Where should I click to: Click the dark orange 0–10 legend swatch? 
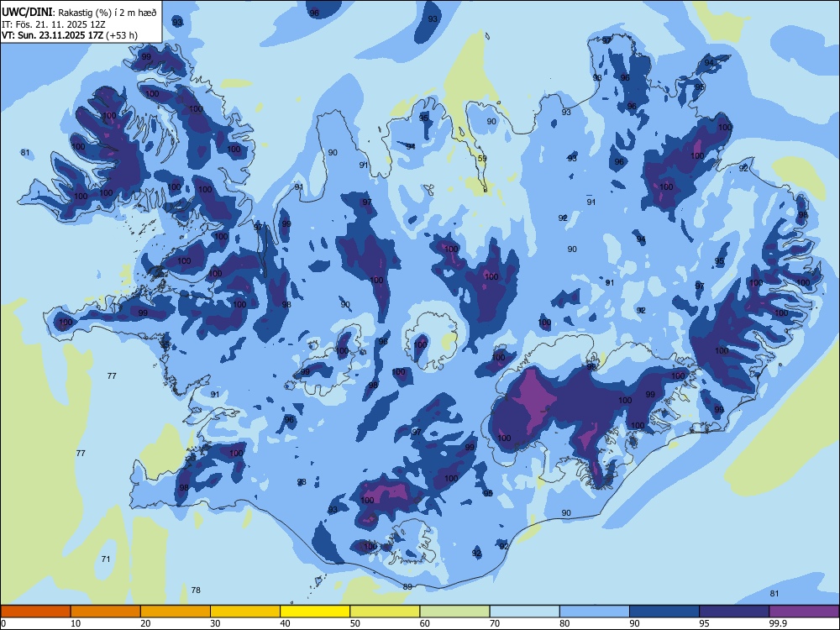[35, 612]
